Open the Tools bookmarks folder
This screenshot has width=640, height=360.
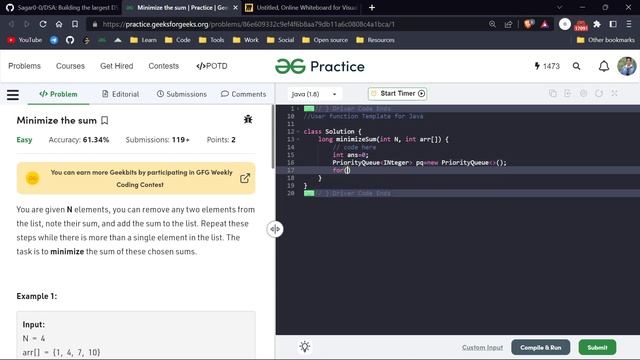[211, 40]
